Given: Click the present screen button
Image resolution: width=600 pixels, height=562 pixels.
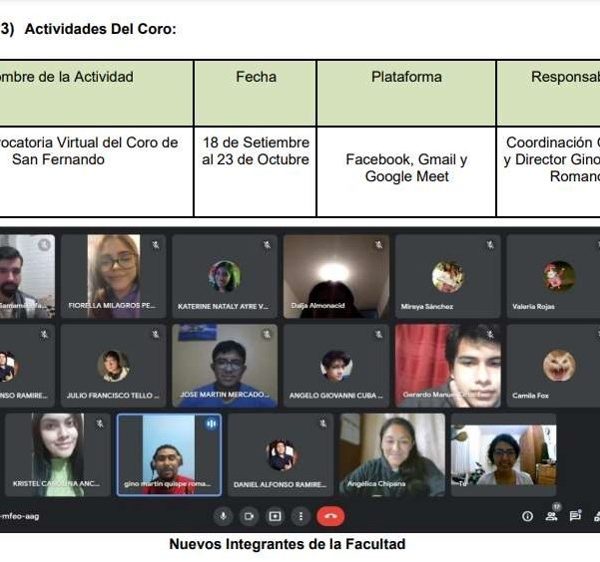Looking at the screenshot, I should [x=275, y=516].
